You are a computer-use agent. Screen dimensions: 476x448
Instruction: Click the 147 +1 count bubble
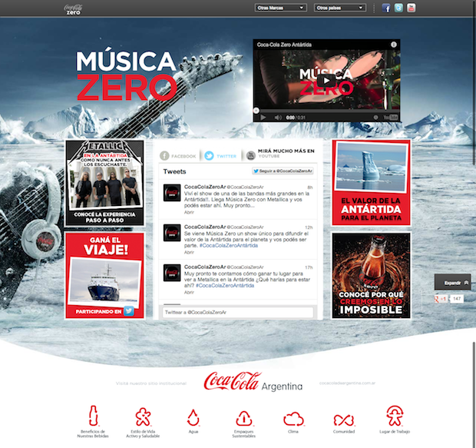click(457, 299)
